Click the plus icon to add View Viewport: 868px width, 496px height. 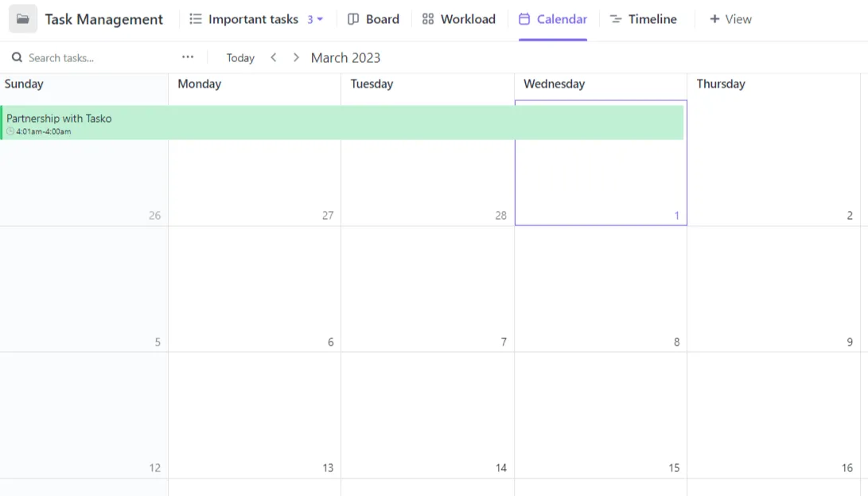714,19
